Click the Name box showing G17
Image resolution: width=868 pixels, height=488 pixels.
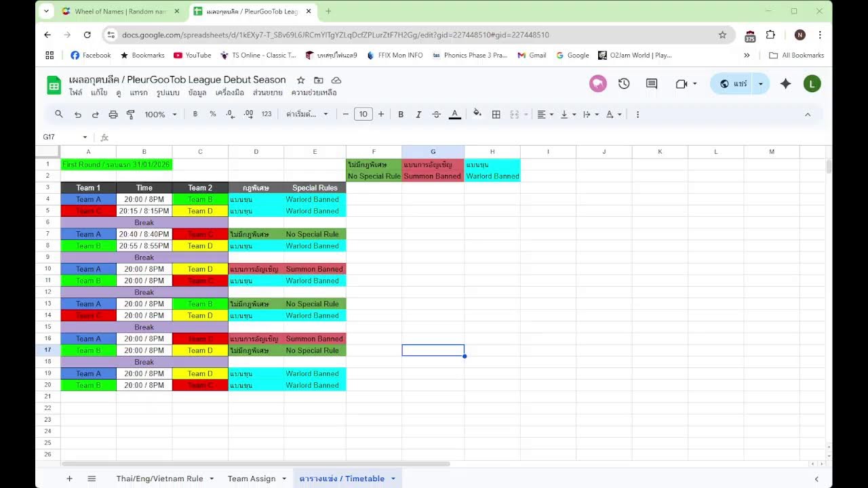pyautogui.click(x=65, y=137)
